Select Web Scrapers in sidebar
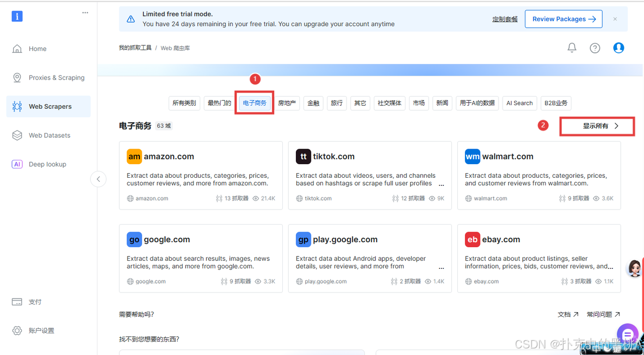 49,106
